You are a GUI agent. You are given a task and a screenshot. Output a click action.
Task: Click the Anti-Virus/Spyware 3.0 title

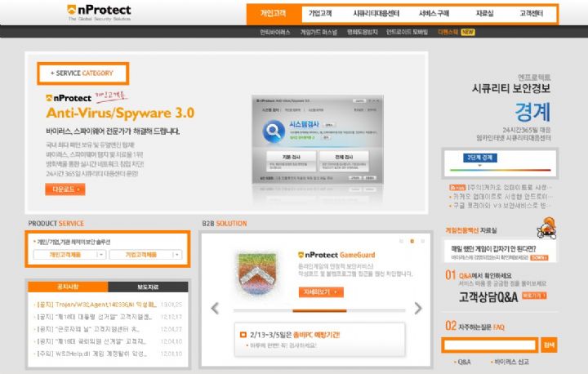pyautogui.click(x=120, y=113)
